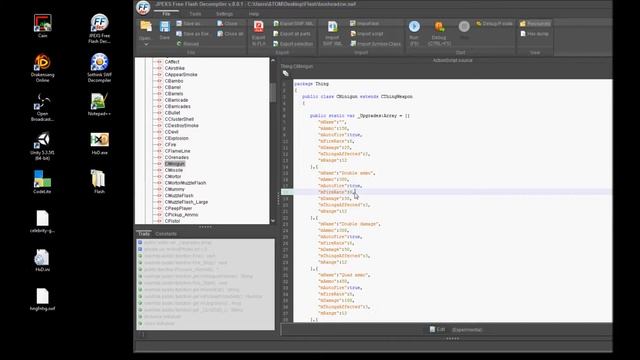640x360 pixels.
Task: Choose Export all parts option
Action: coord(291,34)
